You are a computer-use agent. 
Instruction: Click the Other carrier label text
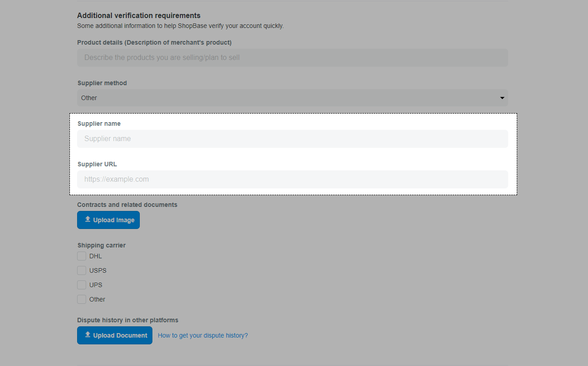click(x=97, y=299)
